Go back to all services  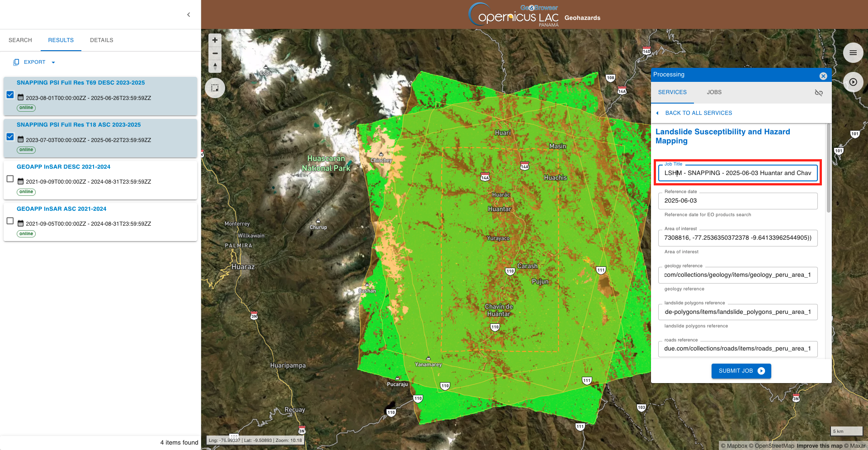(698, 113)
